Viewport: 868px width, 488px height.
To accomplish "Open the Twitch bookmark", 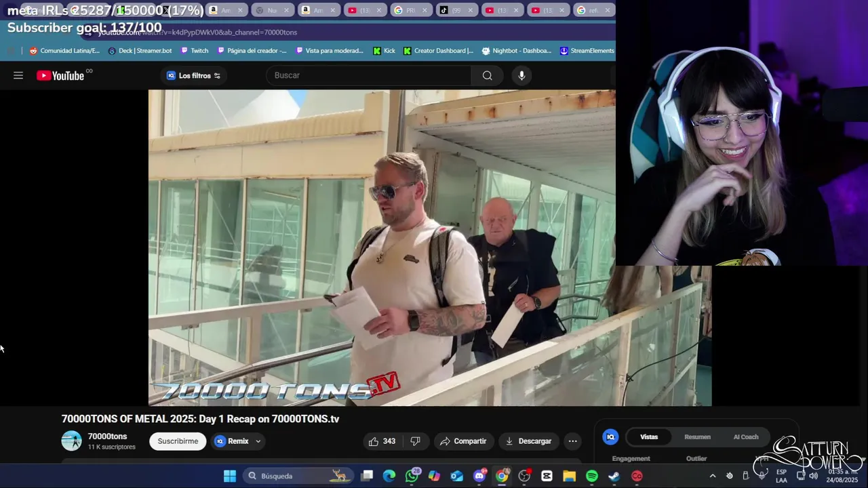I will point(194,50).
